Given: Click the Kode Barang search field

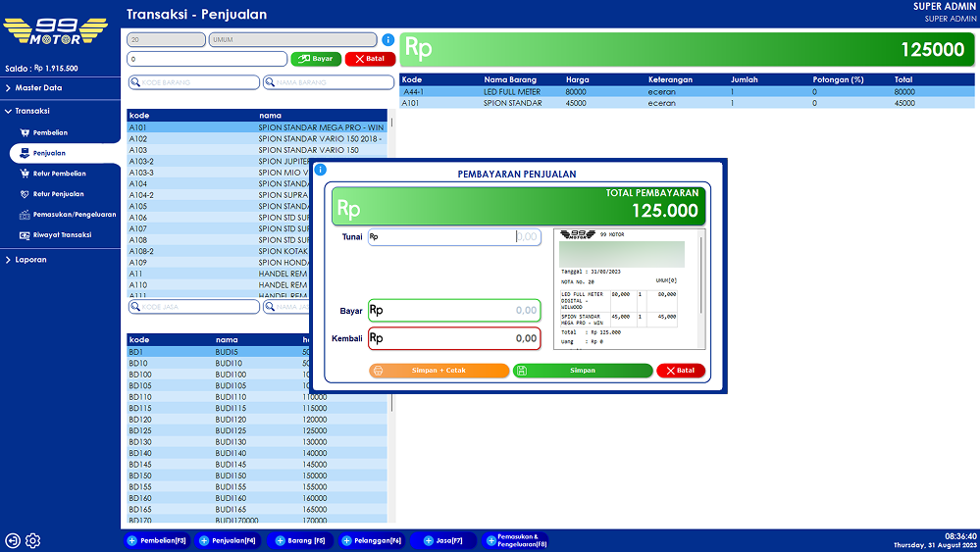Looking at the screenshot, I should (194, 82).
